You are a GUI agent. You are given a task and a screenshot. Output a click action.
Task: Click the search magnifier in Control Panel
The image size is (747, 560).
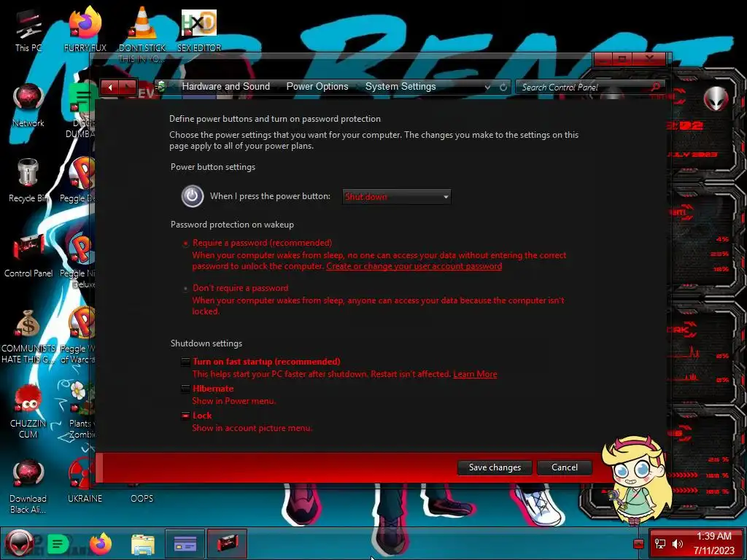[656, 87]
